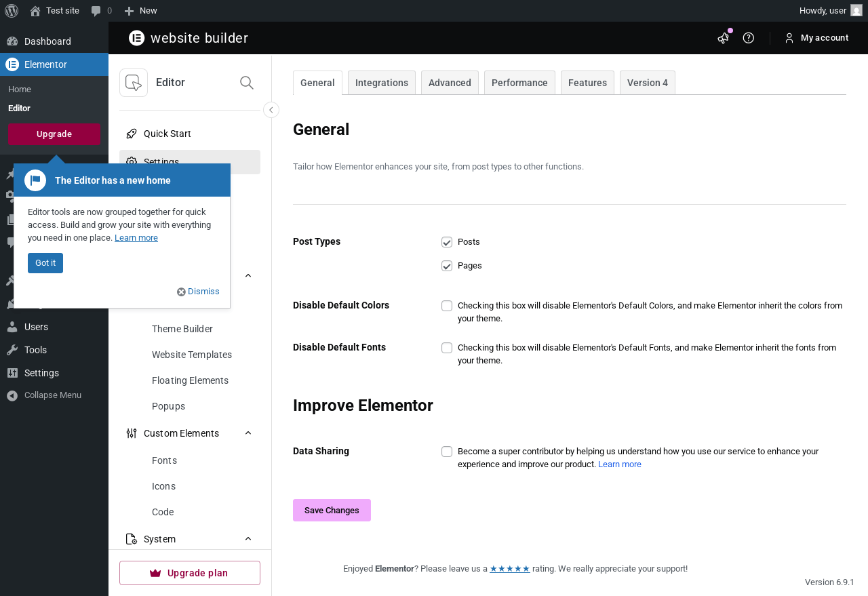Check the Data Sharing checkbox
Screen dimensions: 868x596
(447, 452)
